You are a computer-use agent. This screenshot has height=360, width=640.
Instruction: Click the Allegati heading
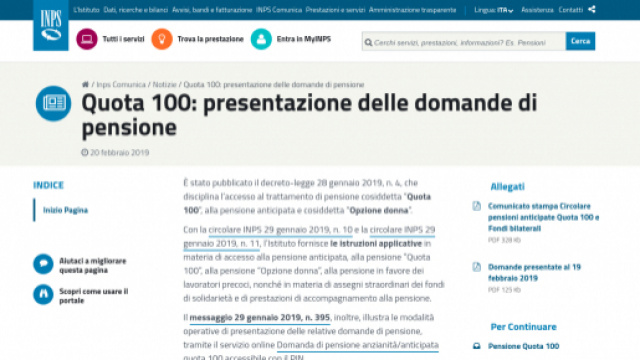(507, 187)
